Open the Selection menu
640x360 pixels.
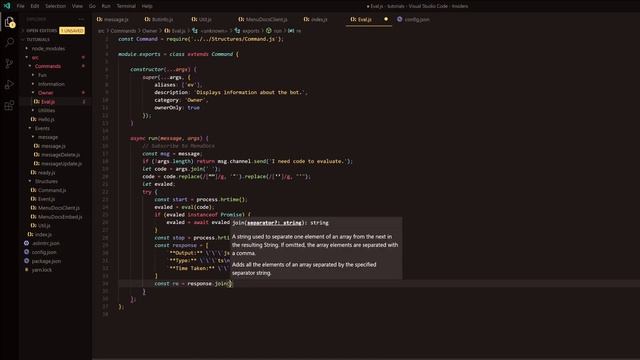pyautogui.click(x=56, y=6)
